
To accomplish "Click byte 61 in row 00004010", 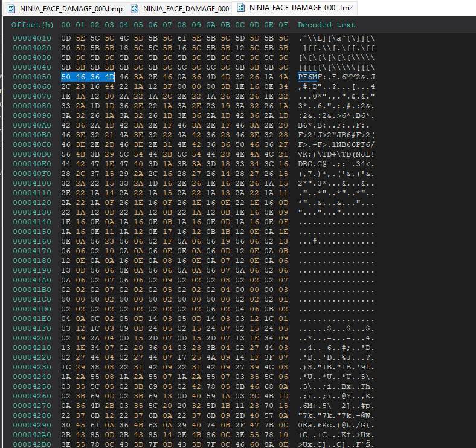I will (x=182, y=38).
